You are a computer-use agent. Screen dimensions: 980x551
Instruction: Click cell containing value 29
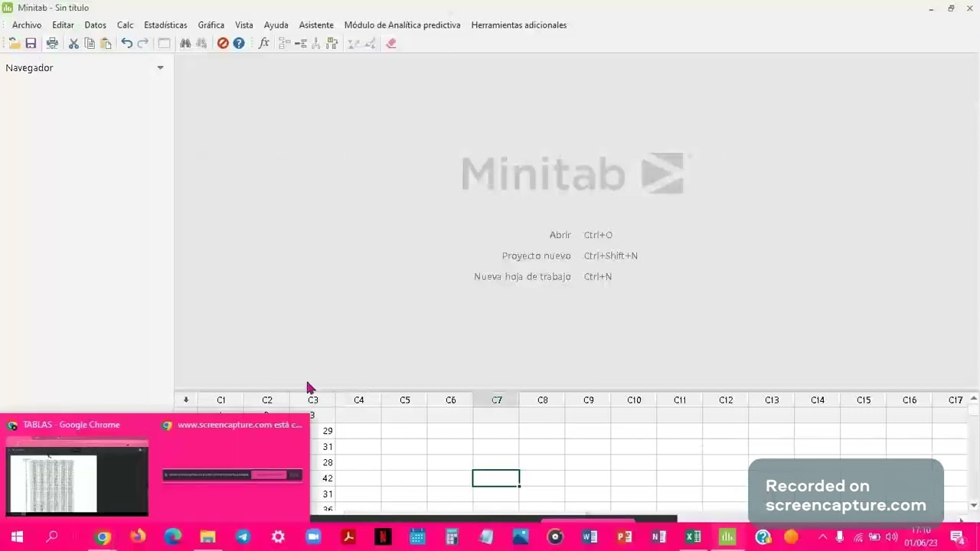click(x=322, y=431)
